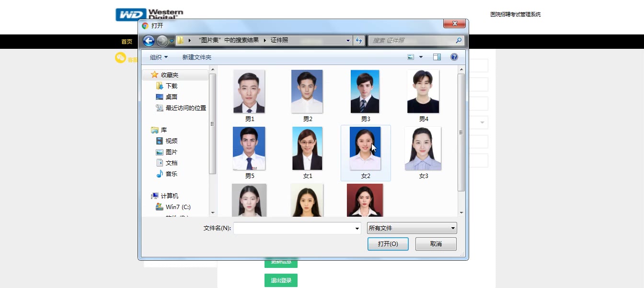
Task: Select photo thumbnail 男4
Action: 423,91
